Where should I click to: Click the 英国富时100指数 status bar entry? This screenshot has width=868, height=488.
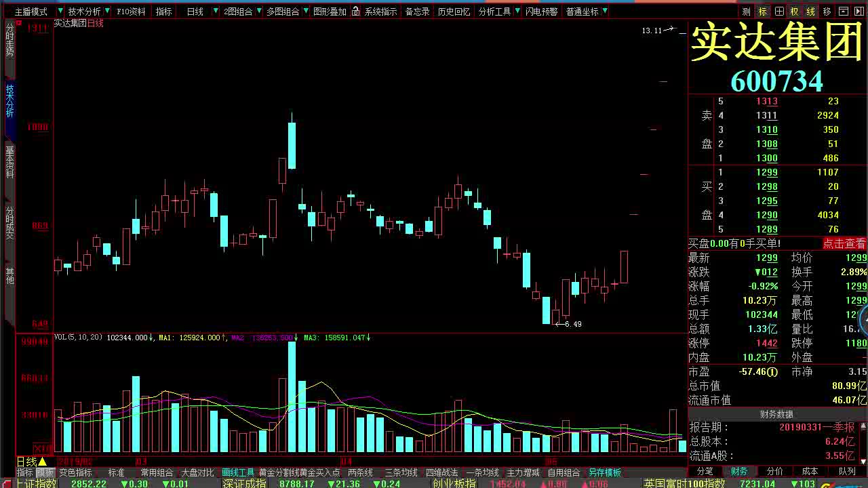684,483
